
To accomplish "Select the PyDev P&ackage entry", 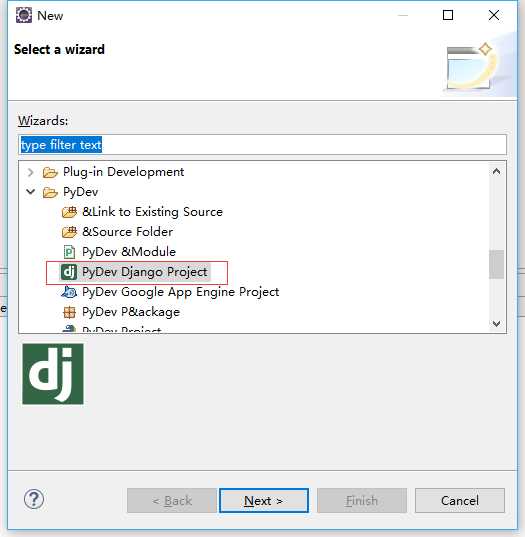I will click(131, 312).
